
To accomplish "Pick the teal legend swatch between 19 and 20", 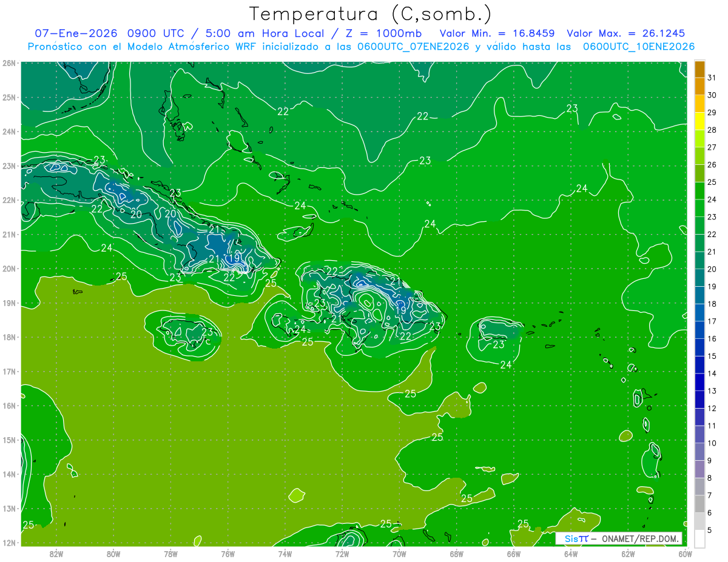I will pyautogui.click(x=699, y=278).
